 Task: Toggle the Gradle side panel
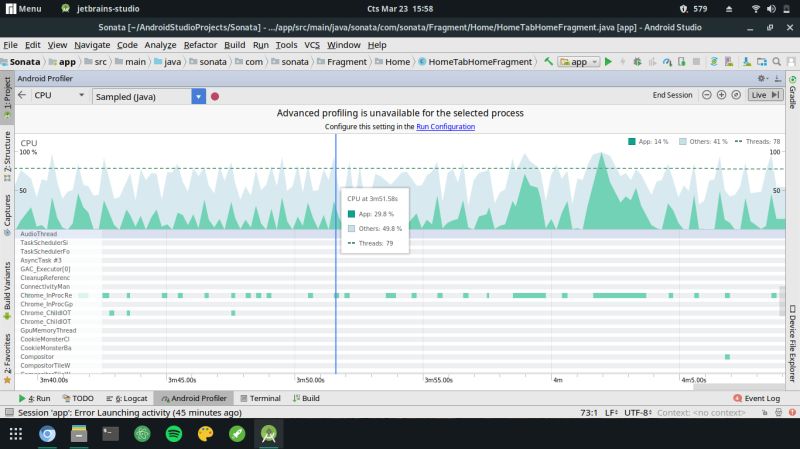click(x=792, y=92)
